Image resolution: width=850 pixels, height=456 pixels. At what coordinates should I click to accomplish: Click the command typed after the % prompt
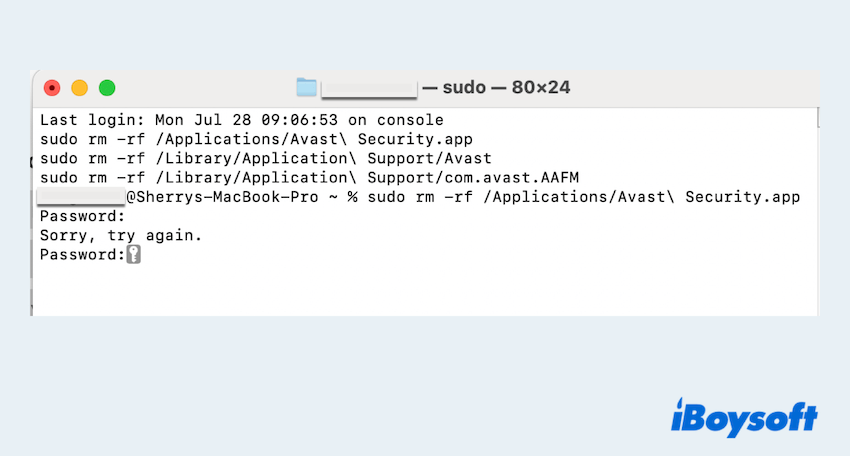tap(584, 197)
